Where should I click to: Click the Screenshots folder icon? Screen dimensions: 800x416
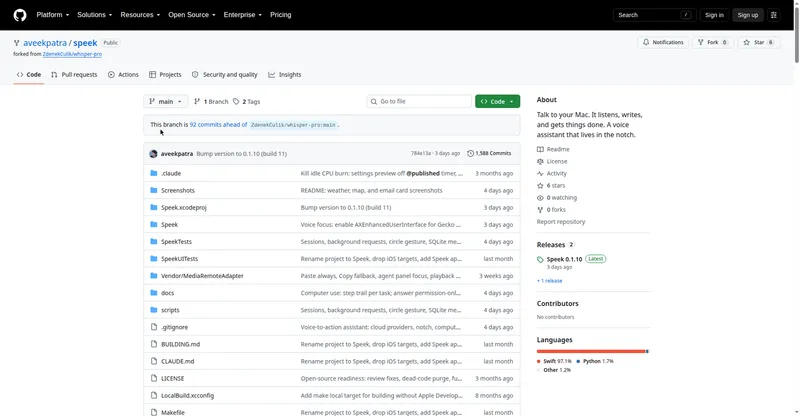click(x=154, y=190)
